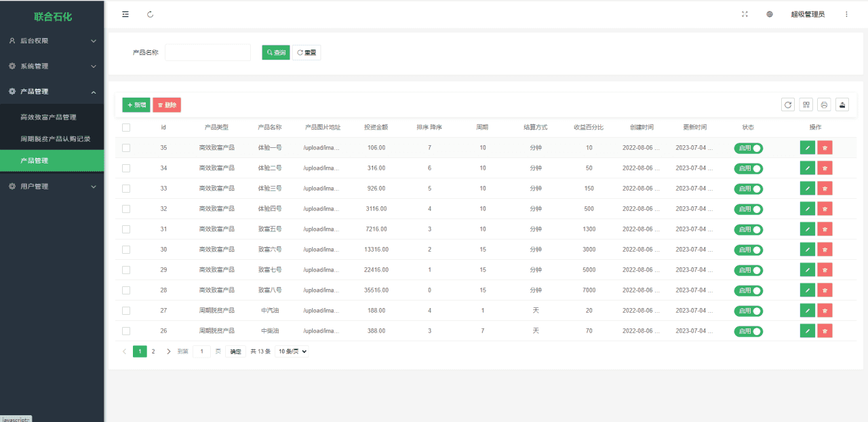Click the 产品名称 search input field
868x422 pixels.
tap(208, 52)
